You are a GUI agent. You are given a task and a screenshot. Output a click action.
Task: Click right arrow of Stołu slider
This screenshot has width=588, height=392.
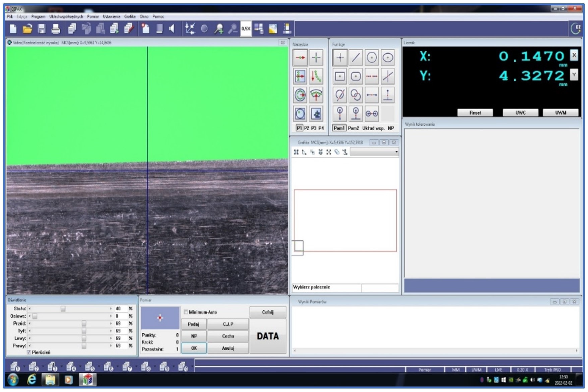[x=111, y=309]
